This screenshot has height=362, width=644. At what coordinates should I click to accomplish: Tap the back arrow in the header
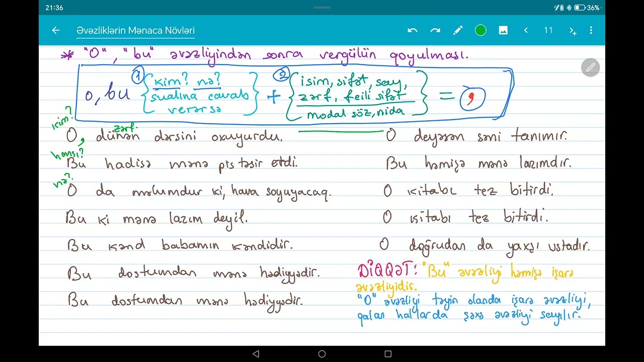56,30
